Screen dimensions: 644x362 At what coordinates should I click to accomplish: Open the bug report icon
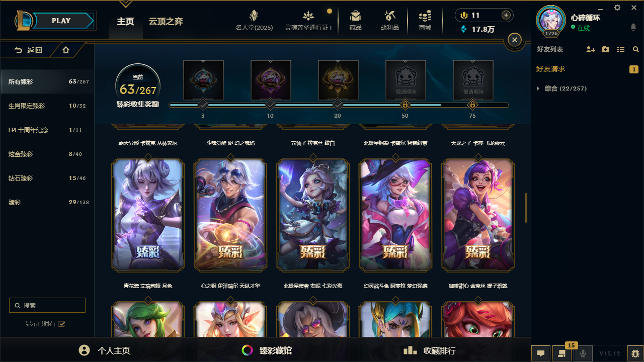coord(635,353)
